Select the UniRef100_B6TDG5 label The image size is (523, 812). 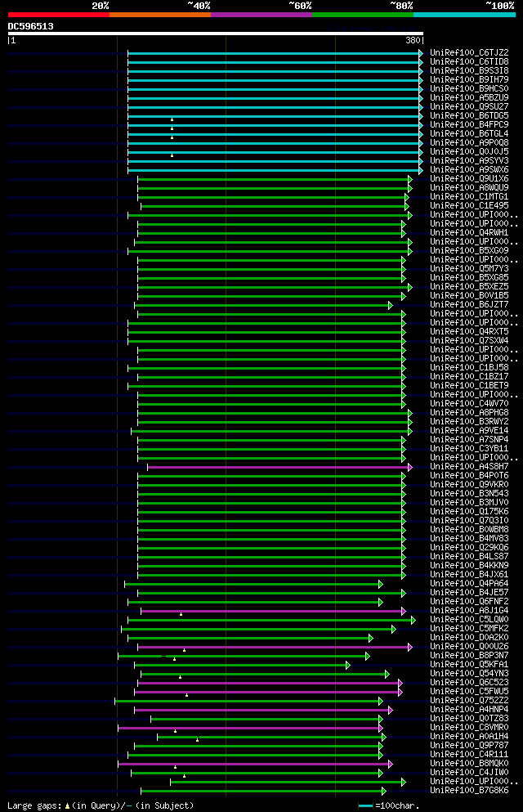(x=469, y=115)
